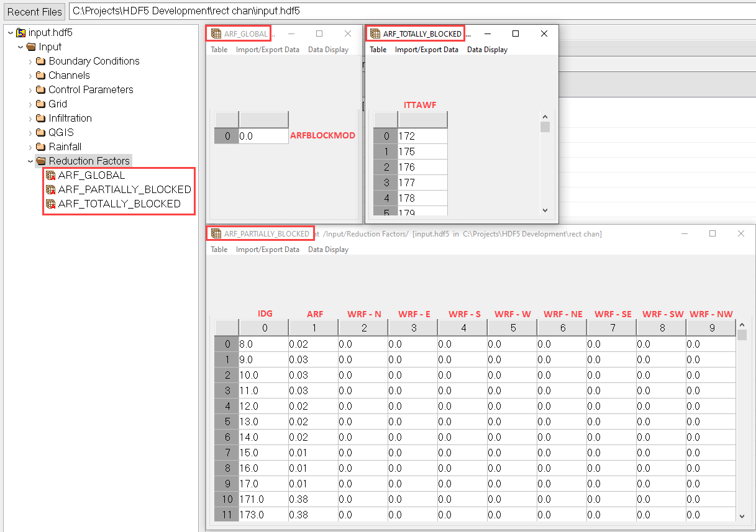Select the Control Parameters tree item
This screenshot has width=756, height=532.
tap(91, 90)
